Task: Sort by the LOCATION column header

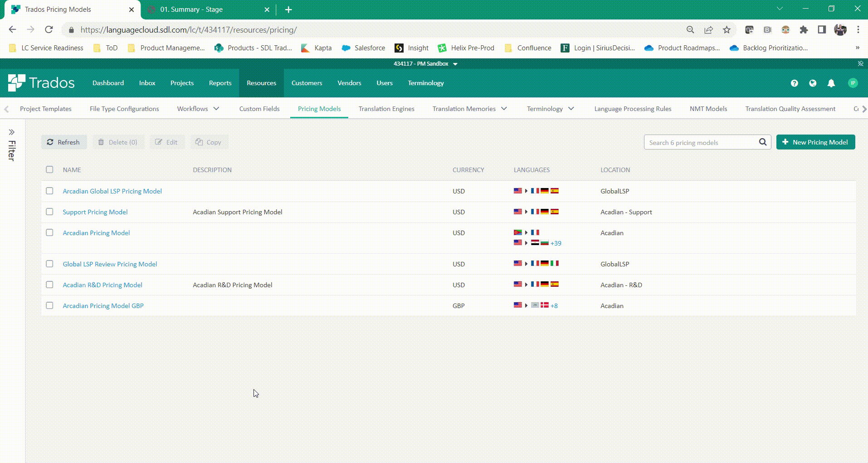Action: (615, 170)
